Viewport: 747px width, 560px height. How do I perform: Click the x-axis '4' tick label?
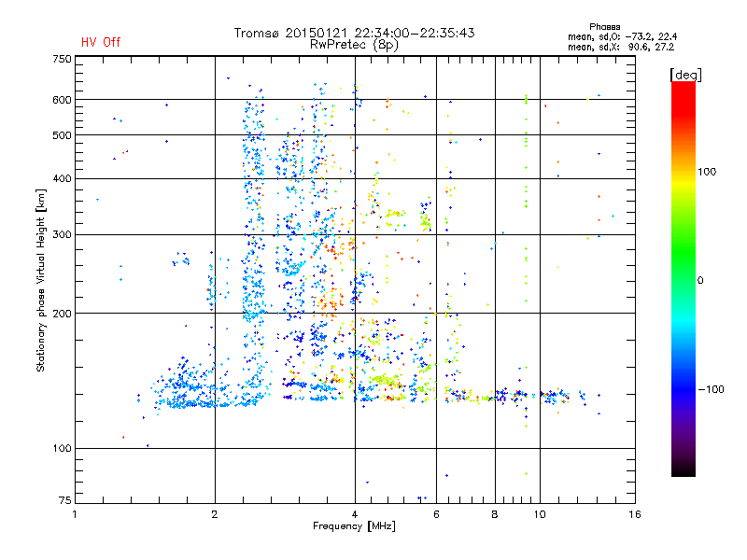point(355,514)
